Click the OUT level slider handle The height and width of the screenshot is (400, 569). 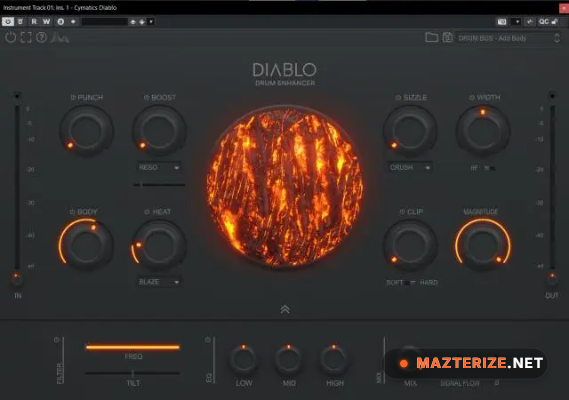(x=552, y=278)
